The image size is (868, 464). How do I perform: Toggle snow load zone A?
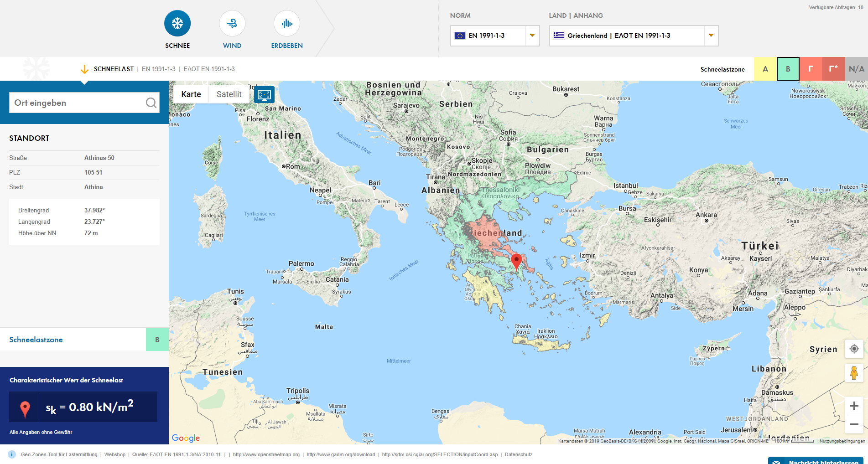tap(765, 69)
